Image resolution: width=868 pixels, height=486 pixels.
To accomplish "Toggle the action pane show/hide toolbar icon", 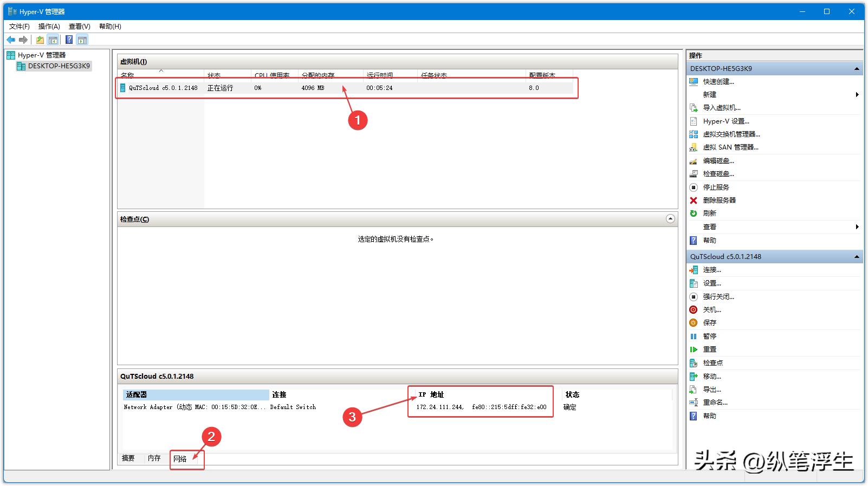I will coord(82,40).
